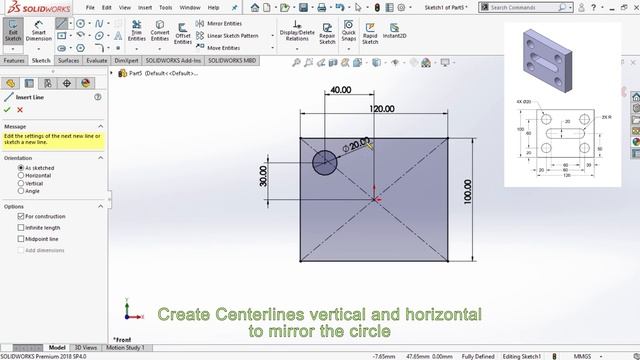
Task: Collapse the Orientation section
Action: pyautogui.click(x=100, y=158)
